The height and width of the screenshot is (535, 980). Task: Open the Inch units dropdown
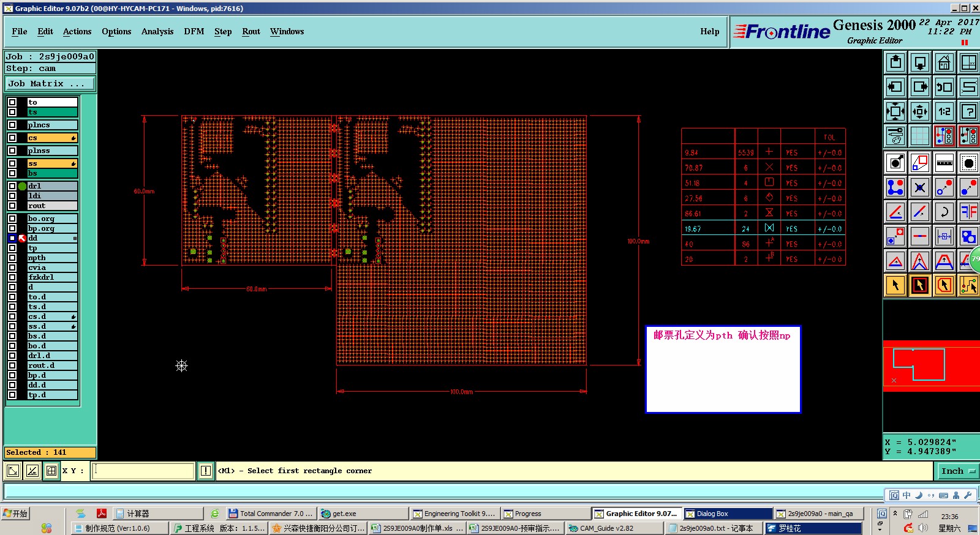[958, 471]
